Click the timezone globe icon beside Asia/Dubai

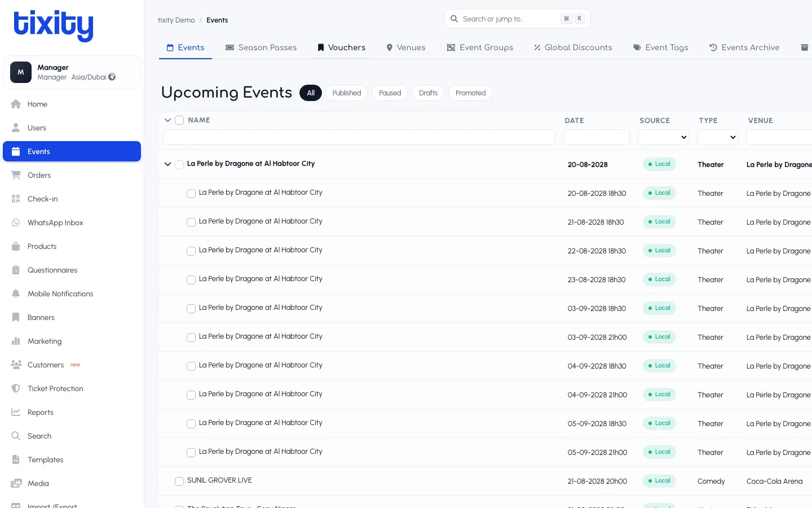(x=112, y=77)
